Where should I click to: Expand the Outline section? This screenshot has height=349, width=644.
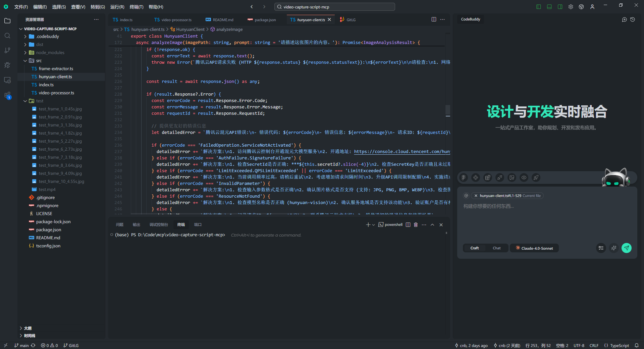tap(21, 328)
